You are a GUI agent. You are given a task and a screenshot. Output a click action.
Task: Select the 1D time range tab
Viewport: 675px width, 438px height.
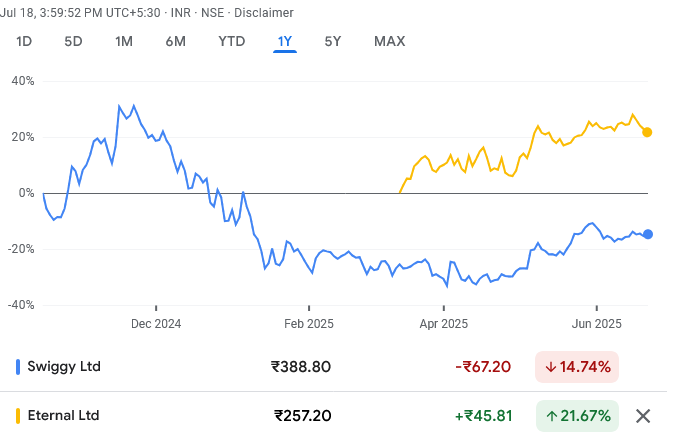click(25, 41)
